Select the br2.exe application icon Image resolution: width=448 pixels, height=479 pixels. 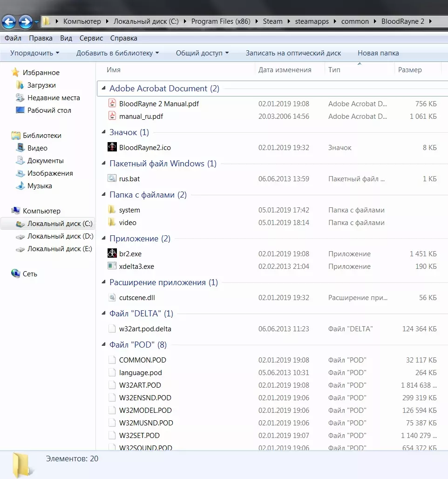pos(112,254)
